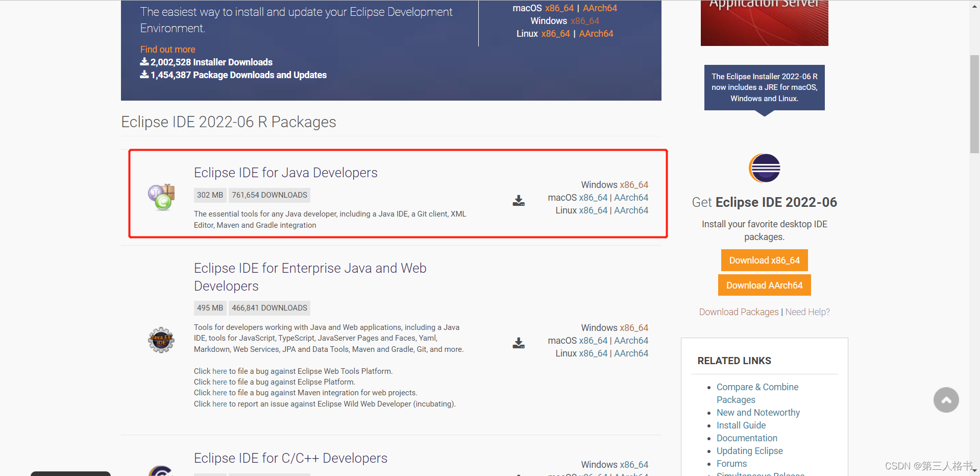Click the Java EE IDE package icon
The height and width of the screenshot is (476, 980).
(x=161, y=340)
